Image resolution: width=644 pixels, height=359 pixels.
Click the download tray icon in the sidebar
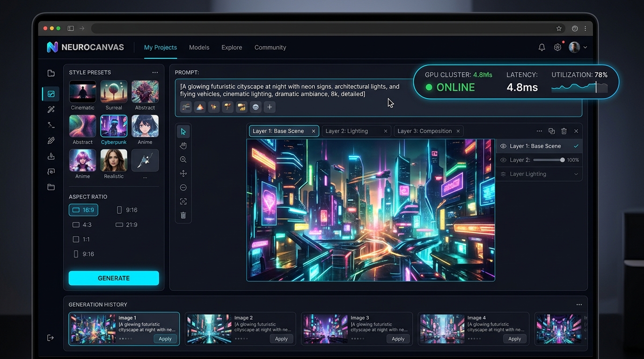click(x=51, y=156)
